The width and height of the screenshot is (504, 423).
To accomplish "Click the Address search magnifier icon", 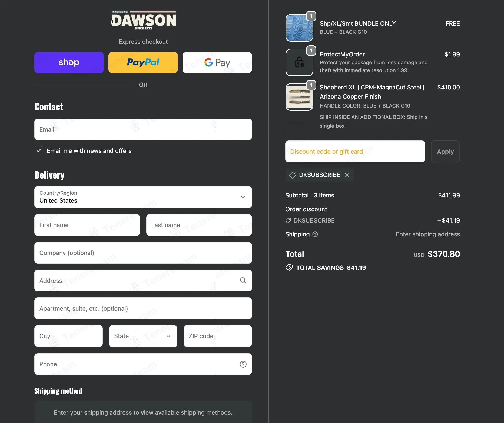I will [243, 281].
